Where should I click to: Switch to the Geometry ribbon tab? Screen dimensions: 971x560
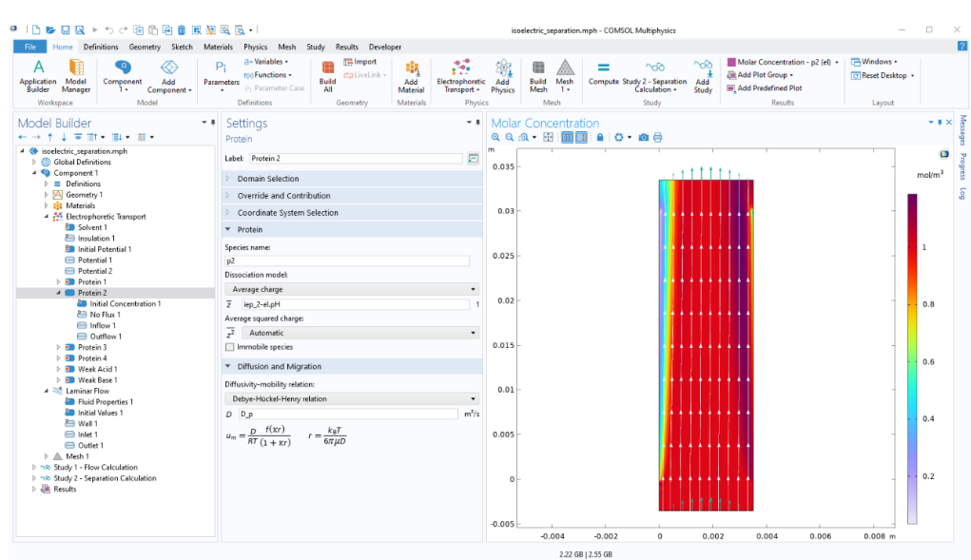[145, 47]
